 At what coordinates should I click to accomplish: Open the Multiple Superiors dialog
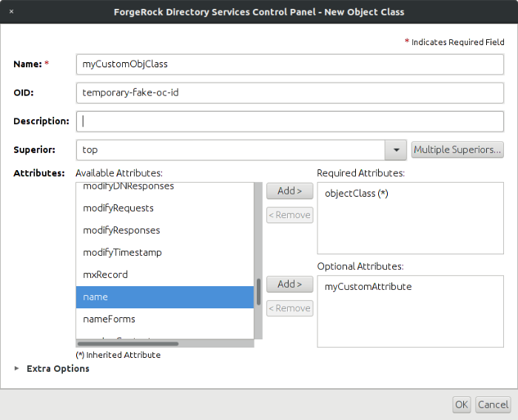(x=457, y=150)
